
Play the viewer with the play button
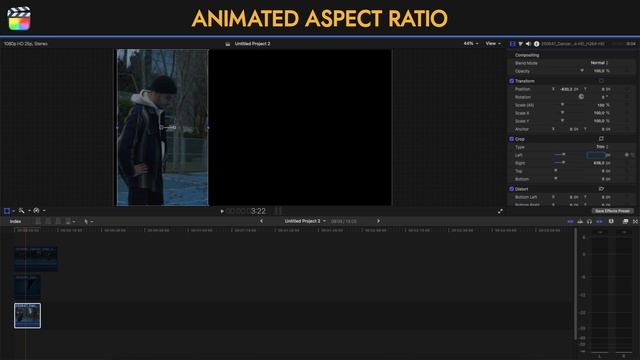[222, 211]
